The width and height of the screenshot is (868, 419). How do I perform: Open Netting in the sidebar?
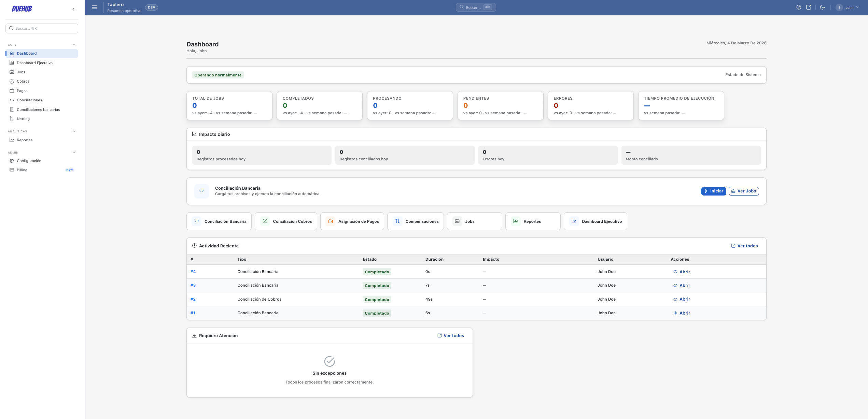coord(23,119)
